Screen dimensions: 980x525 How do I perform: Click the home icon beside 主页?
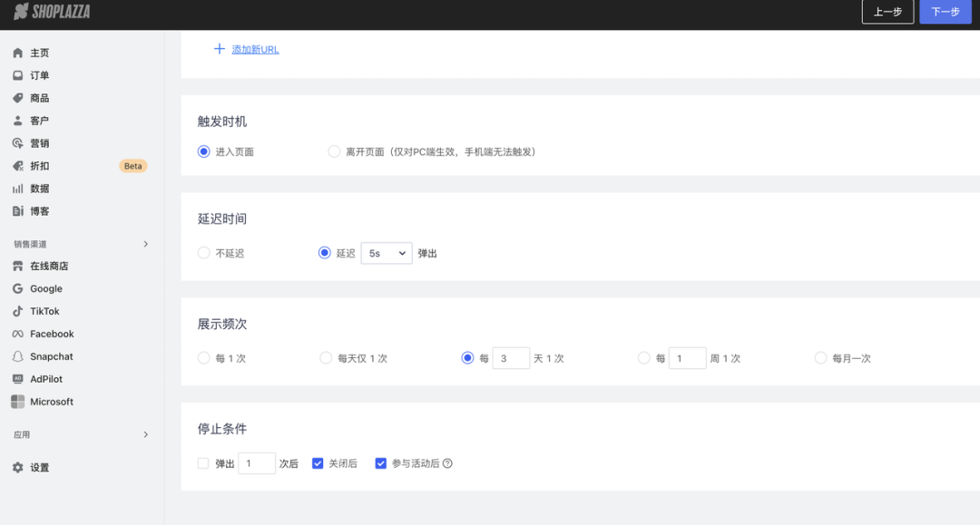[17, 53]
